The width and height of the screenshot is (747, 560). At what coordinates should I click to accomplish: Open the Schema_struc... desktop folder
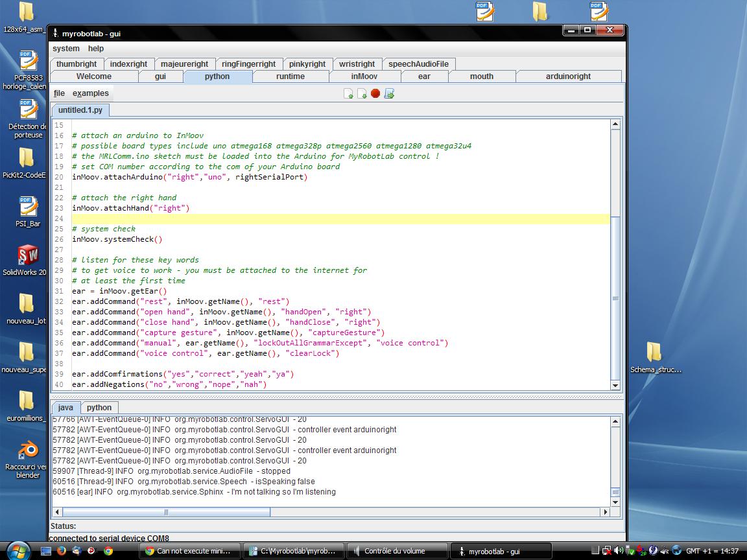click(656, 358)
